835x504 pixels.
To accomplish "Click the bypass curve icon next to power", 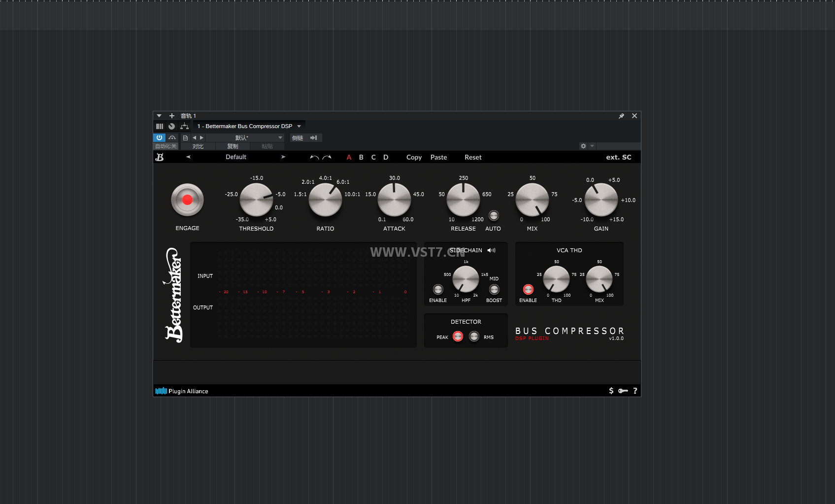I will click(x=172, y=137).
